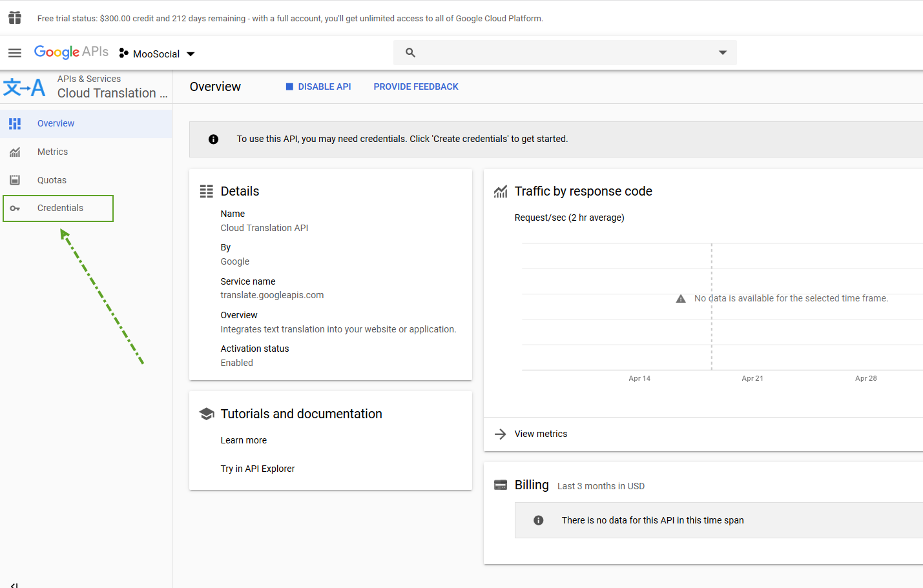923x588 pixels.
Task: Click the search magnifier icon
Action: click(410, 53)
